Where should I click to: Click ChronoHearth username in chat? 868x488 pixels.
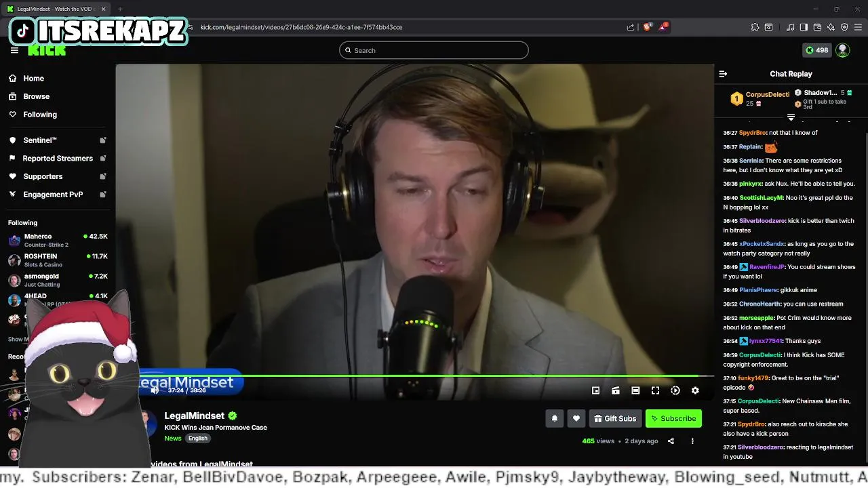760,304
